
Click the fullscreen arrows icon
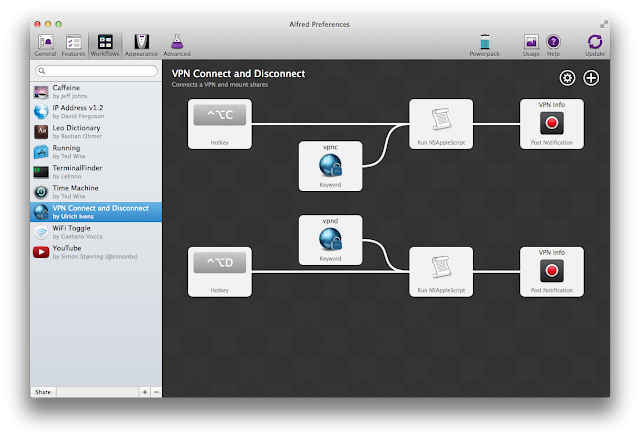pyautogui.click(x=604, y=24)
